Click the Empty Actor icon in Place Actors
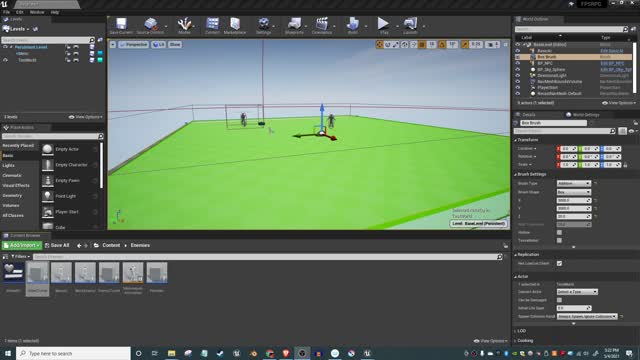This screenshot has height=360, width=640. point(47,149)
